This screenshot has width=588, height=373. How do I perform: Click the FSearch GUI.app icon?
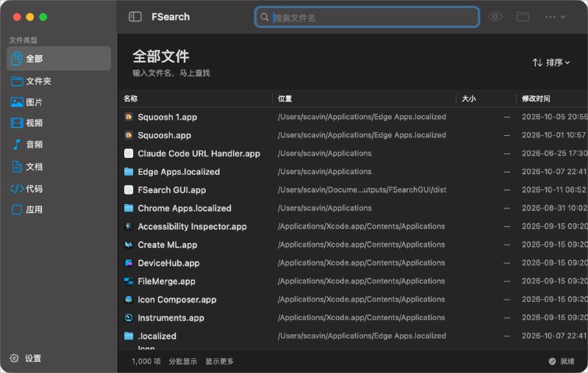(x=129, y=190)
